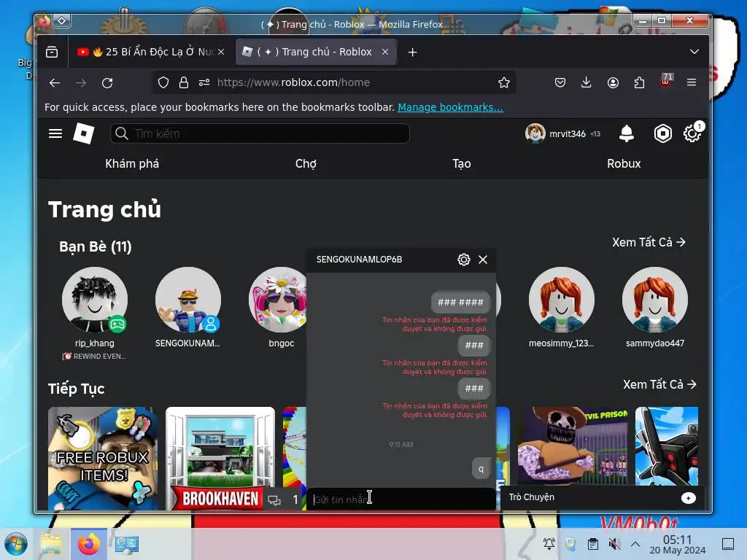747x560 pixels.
Task: Switch to the YouTube 25 Bí Ẩn tab
Action: pyautogui.click(x=151, y=52)
